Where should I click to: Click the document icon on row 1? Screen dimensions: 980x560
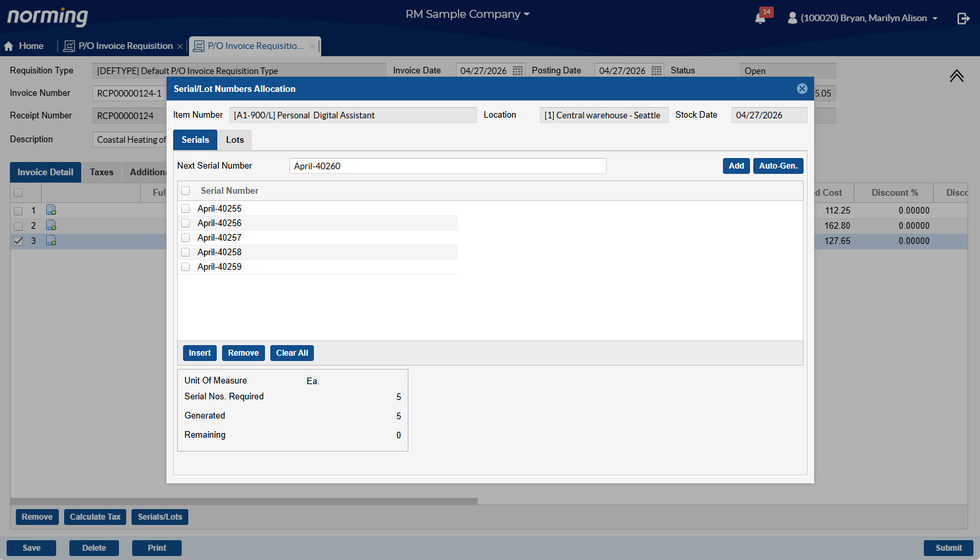click(x=51, y=210)
